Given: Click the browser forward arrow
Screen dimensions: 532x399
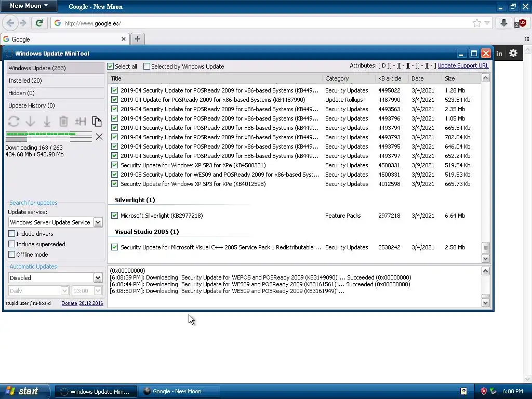Looking at the screenshot, I should (23, 23).
